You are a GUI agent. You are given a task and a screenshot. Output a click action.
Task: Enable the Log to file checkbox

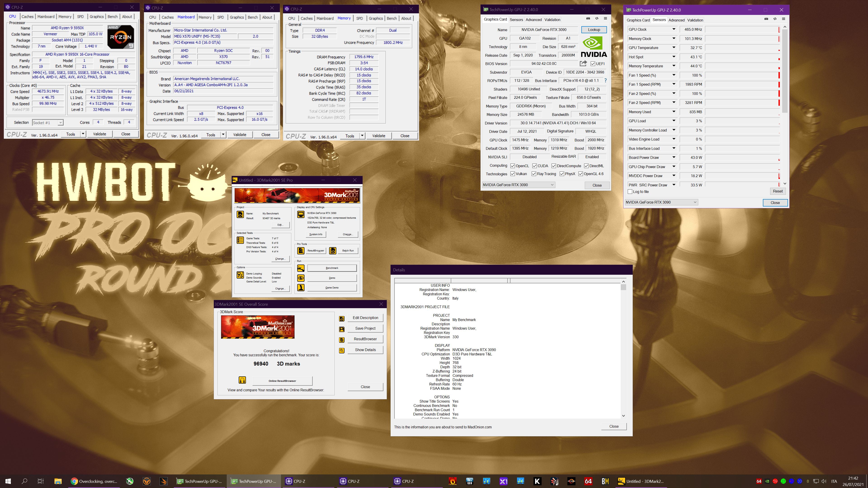pyautogui.click(x=630, y=192)
